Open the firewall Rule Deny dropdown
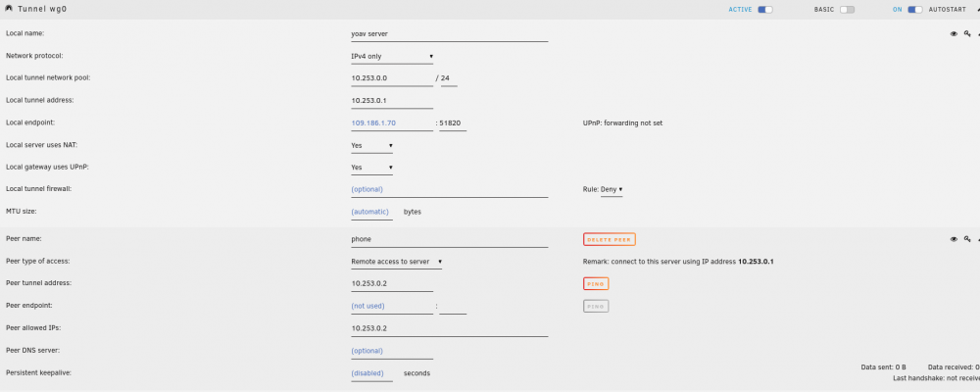The width and height of the screenshot is (980, 392). (612, 189)
